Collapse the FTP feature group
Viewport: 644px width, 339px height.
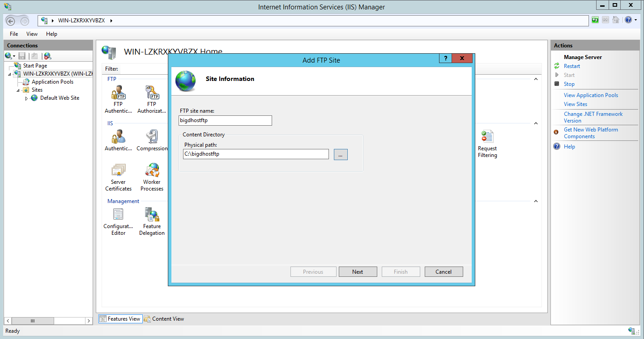pos(536,79)
